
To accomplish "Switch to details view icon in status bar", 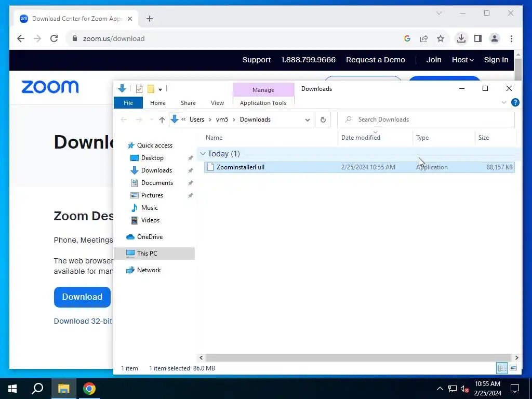I will [502, 368].
